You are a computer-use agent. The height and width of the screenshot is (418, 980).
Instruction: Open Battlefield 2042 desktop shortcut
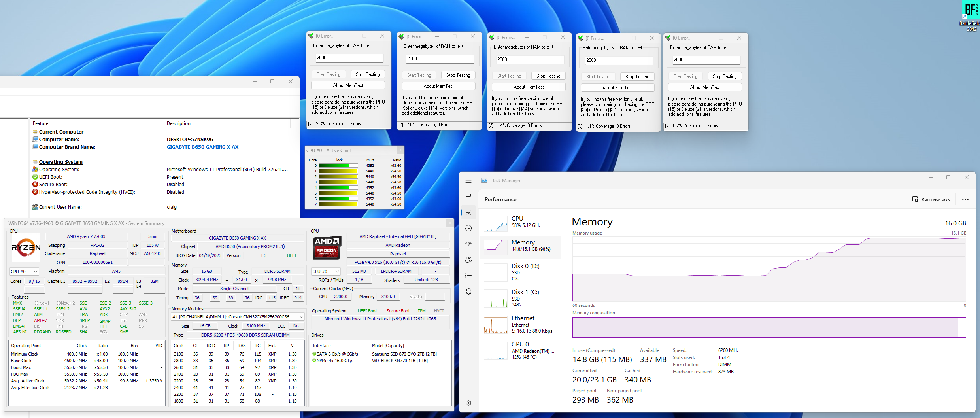click(971, 16)
